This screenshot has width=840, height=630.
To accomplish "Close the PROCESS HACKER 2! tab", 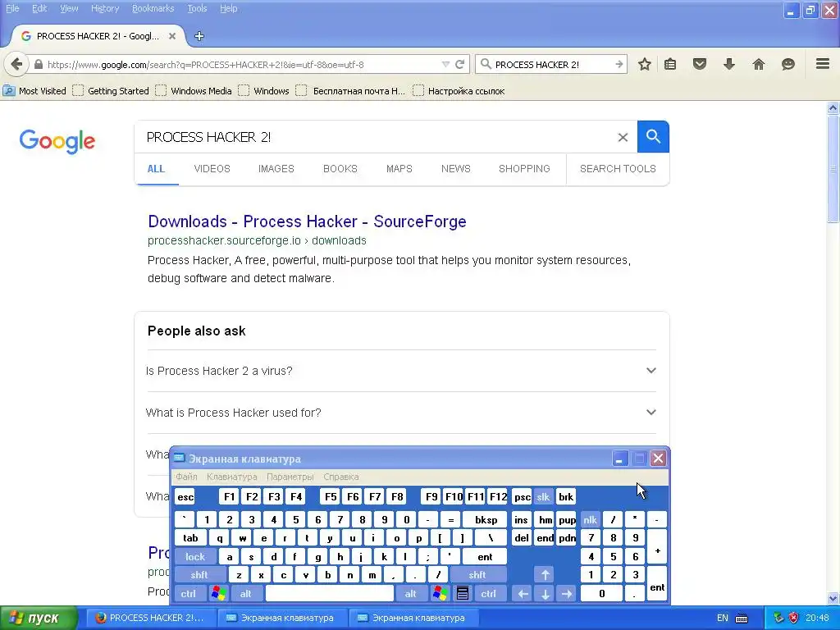I will pyautogui.click(x=172, y=36).
